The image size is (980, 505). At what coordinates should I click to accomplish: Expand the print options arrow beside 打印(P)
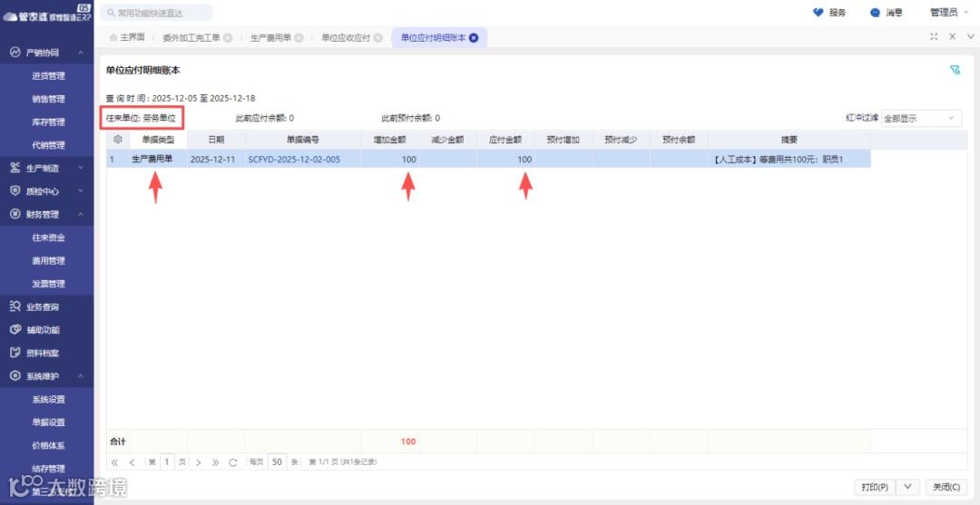[x=908, y=487]
